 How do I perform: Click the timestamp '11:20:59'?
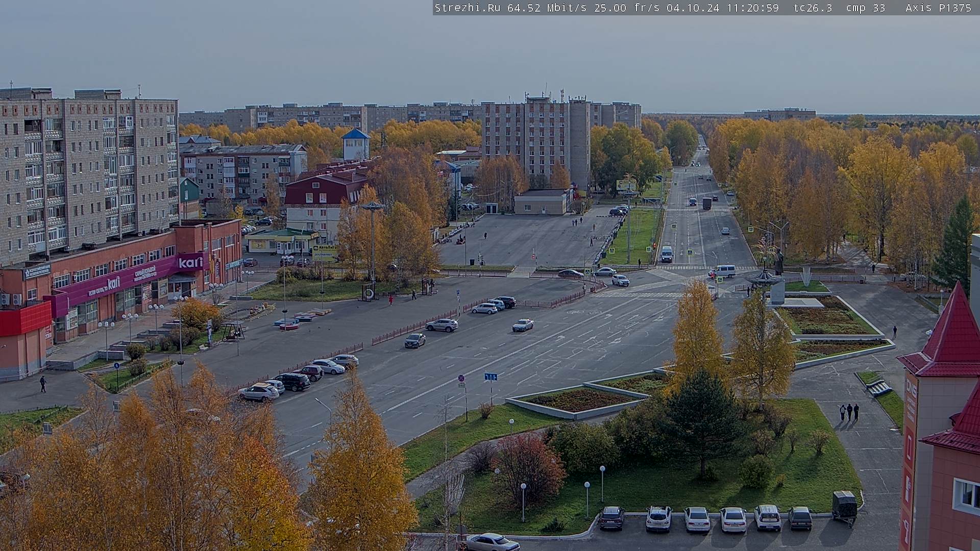[x=752, y=8]
